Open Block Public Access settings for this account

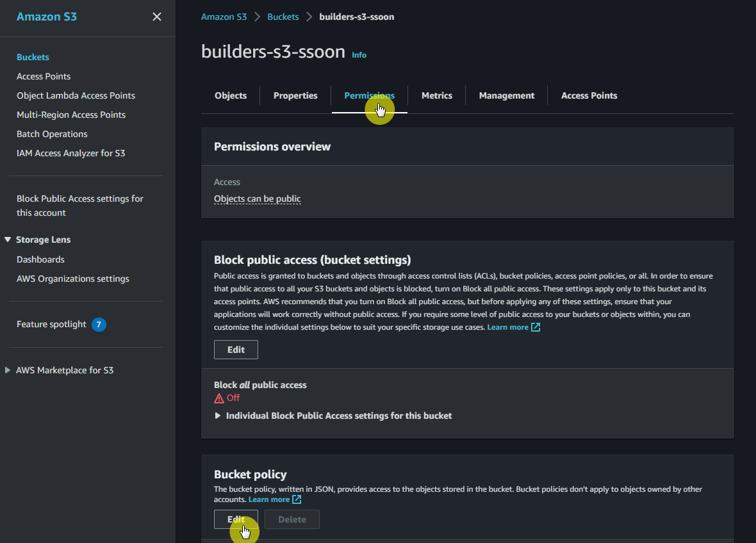click(80, 206)
